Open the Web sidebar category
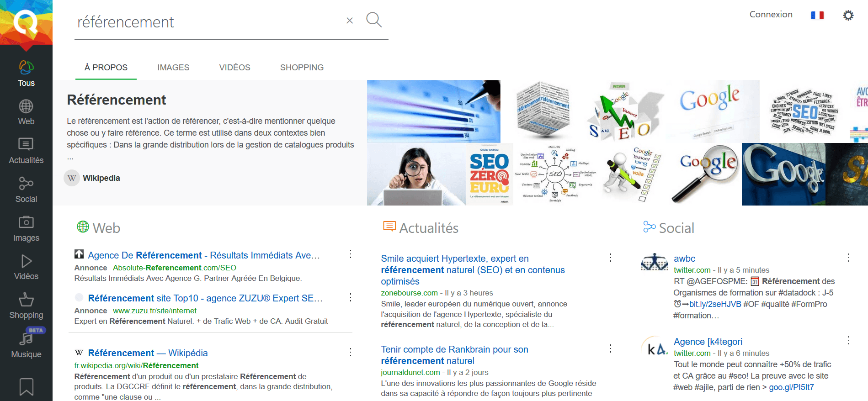This screenshot has width=868, height=401. tap(26, 112)
